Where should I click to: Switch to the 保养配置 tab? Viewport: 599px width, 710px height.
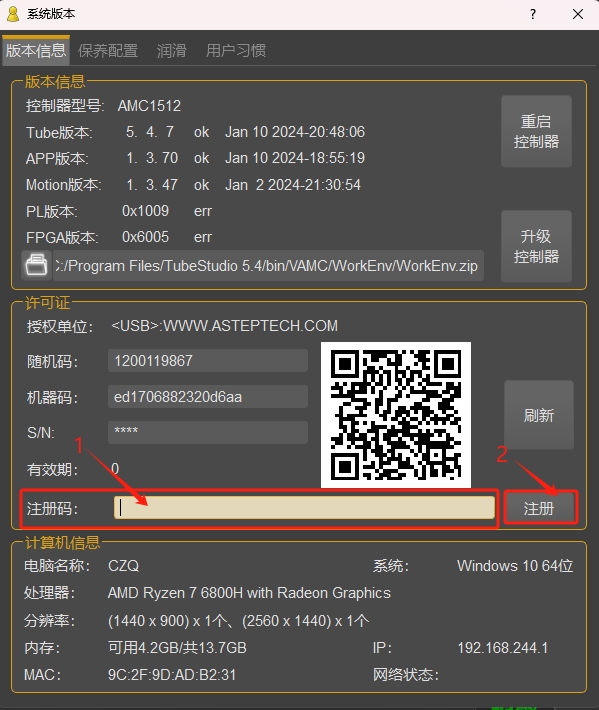coord(108,50)
